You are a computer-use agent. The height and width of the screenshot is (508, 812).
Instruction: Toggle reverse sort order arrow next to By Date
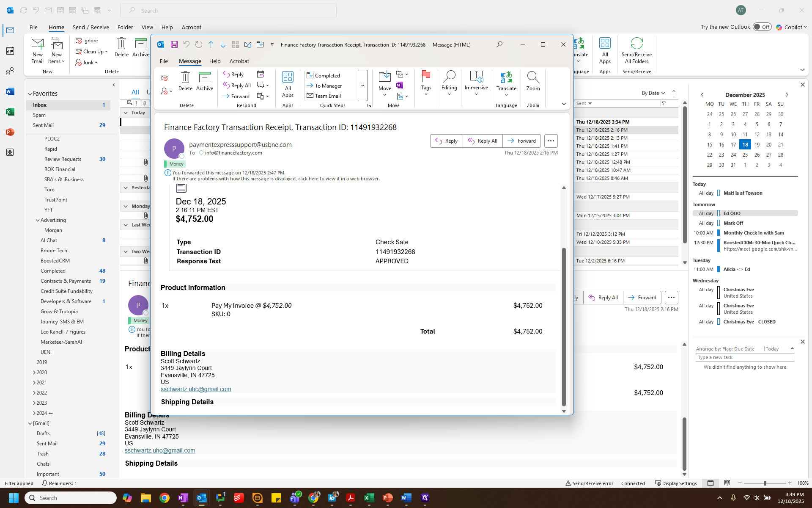(674, 93)
